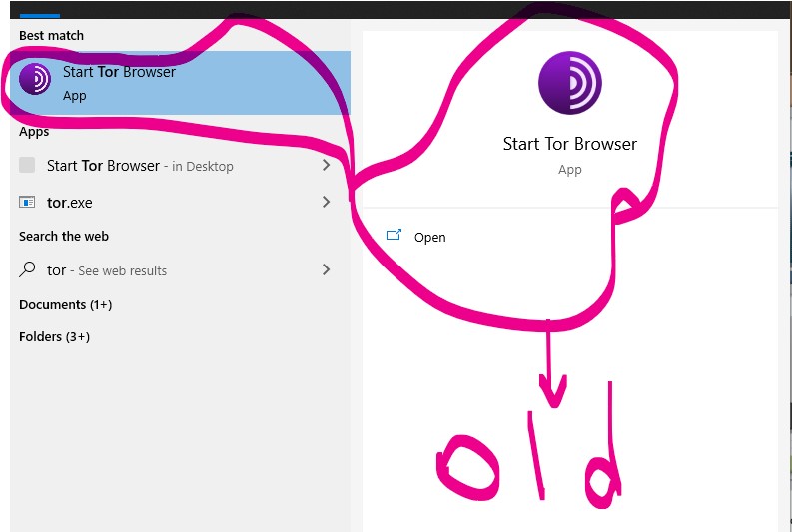Click the Open icon in the preview pane
Screen dimensions: 792x532
click(x=394, y=235)
